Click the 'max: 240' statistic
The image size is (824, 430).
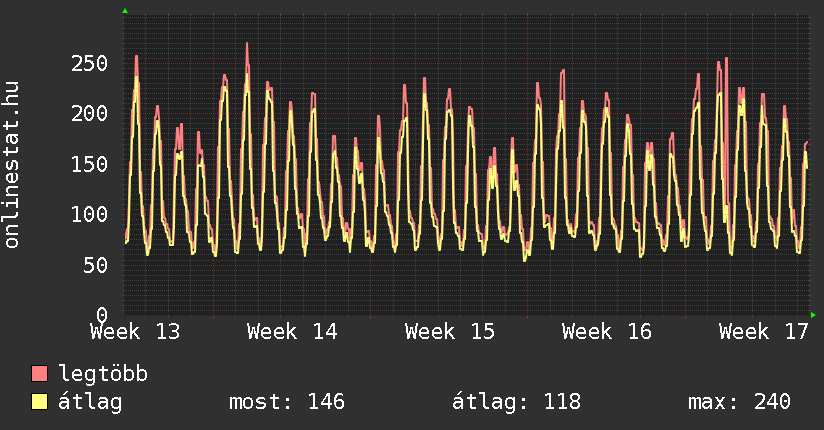click(739, 402)
